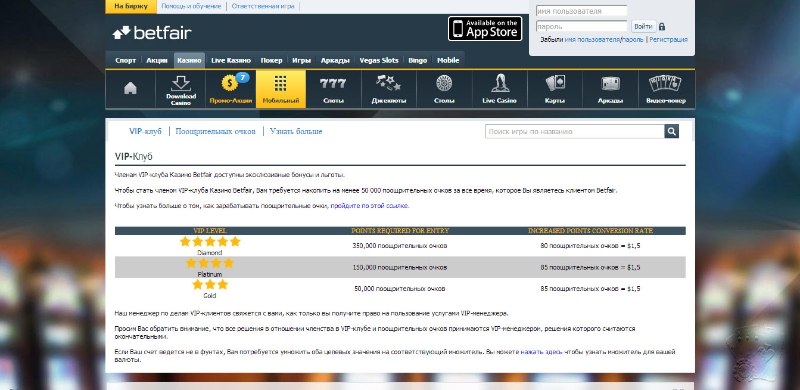
Task: Click the POINTS REQUIRED FOR ENTRY header
Action: click(x=400, y=231)
